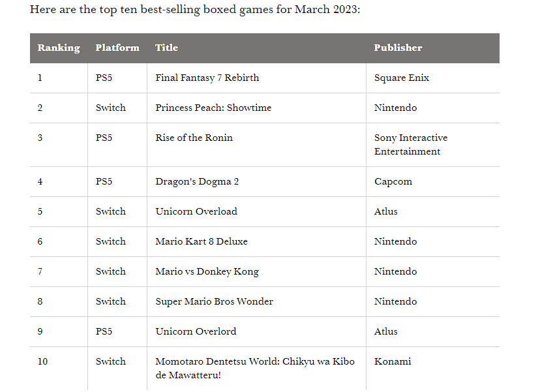This screenshot has width=540, height=392.
Task: Click the Ranking column header
Action: [x=59, y=48]
